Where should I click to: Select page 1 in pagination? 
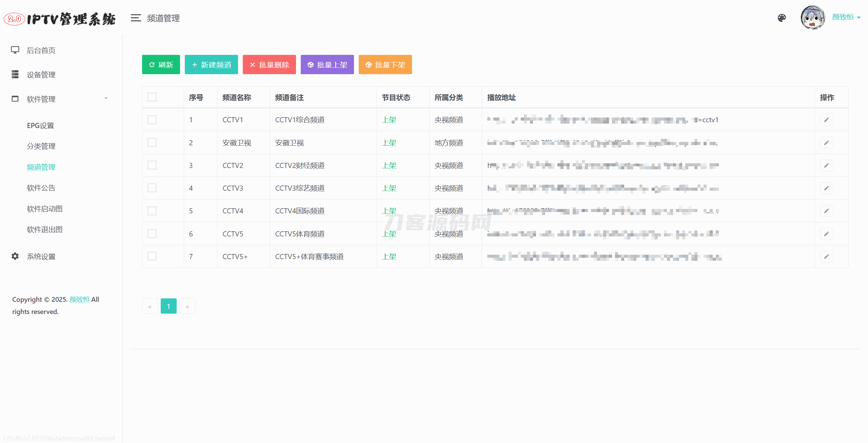[x=169, y=307]
